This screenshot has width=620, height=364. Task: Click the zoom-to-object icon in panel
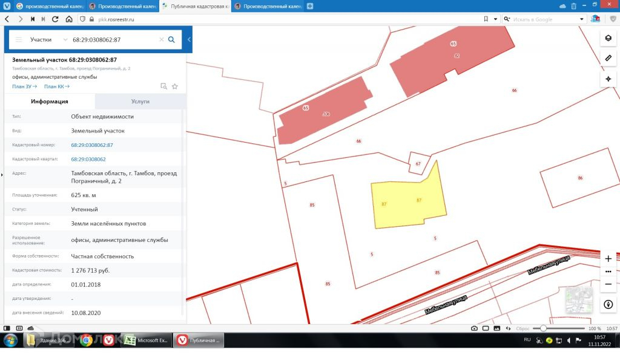point(163,86)
